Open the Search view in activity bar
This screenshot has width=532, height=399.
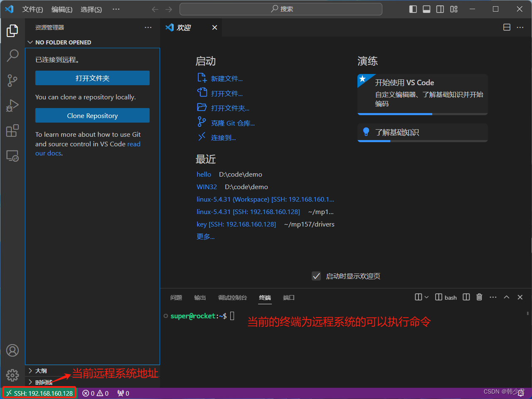coord(12,55)
